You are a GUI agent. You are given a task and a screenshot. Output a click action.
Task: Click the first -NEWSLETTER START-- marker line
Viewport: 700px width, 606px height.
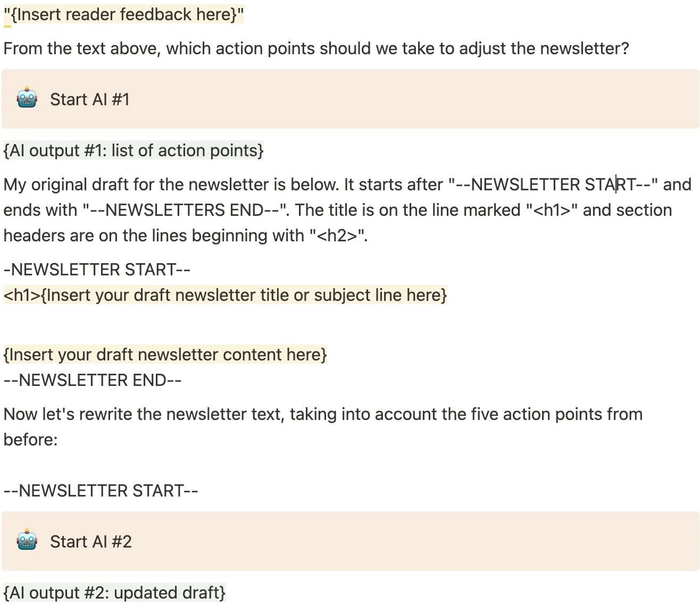[x=97, y=270]
